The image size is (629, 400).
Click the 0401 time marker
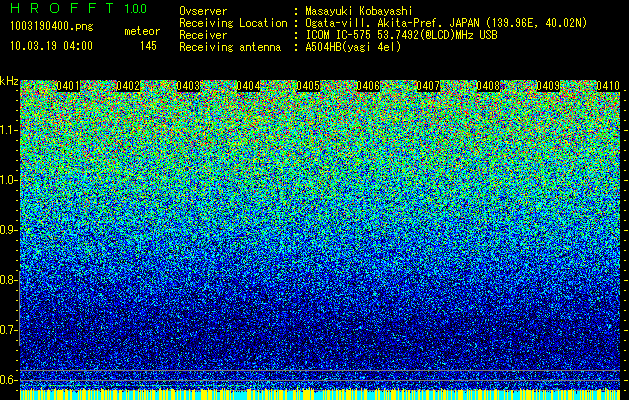tap(68, 86)
